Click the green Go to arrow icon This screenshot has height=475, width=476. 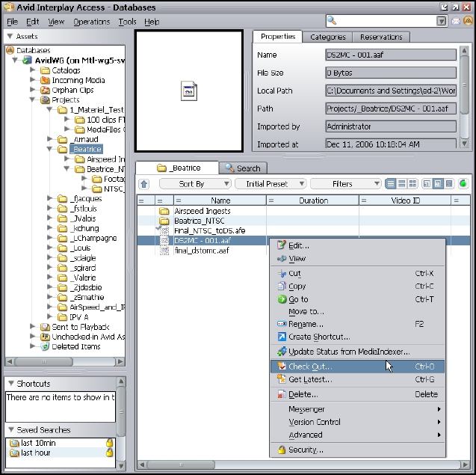(282, 299)
